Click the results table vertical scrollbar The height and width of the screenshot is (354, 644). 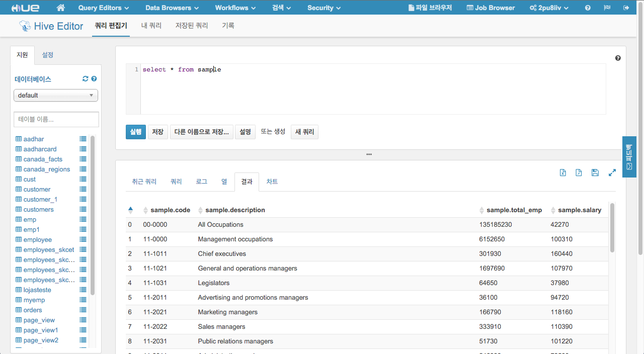pyautogui.click(x=612, y=227)
